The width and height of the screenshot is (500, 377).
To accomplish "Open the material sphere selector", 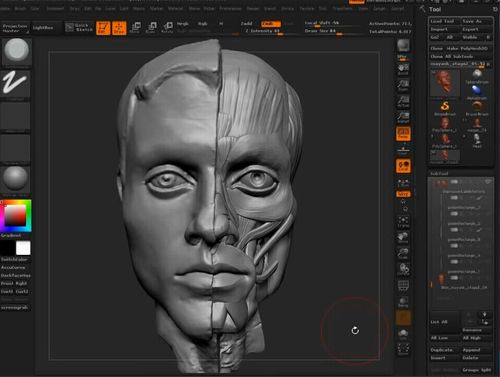I will 16,180.
